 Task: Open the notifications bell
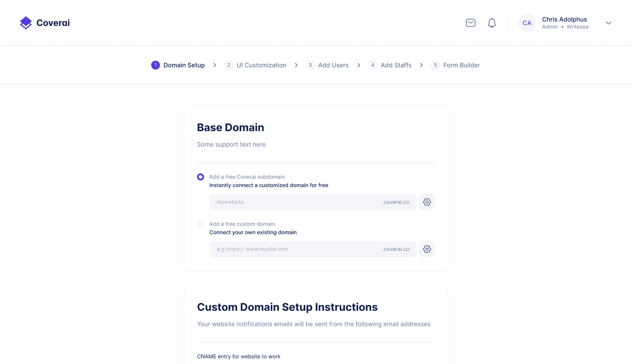tap(491, 23)
